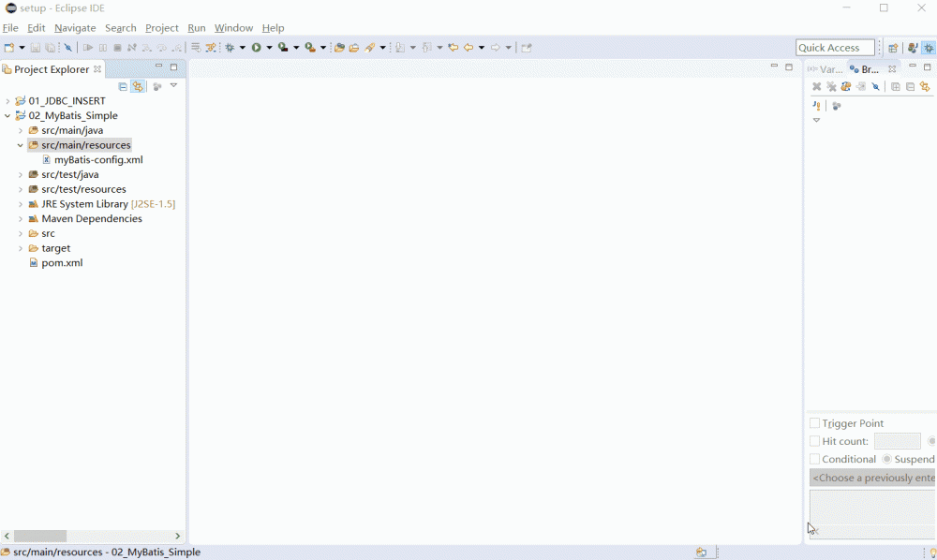Click the Back navigation arrow icon
Viewport: 937px width, 560px height.
click(x=468, y=48)
